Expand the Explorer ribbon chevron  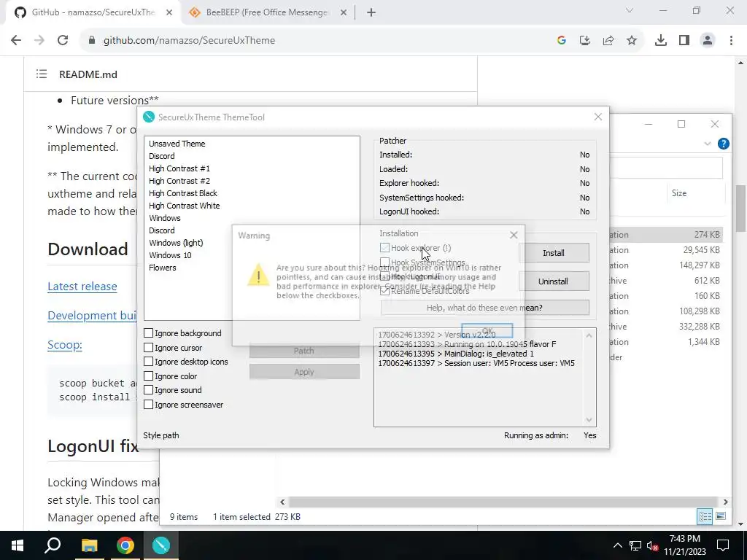coord(708,144)
